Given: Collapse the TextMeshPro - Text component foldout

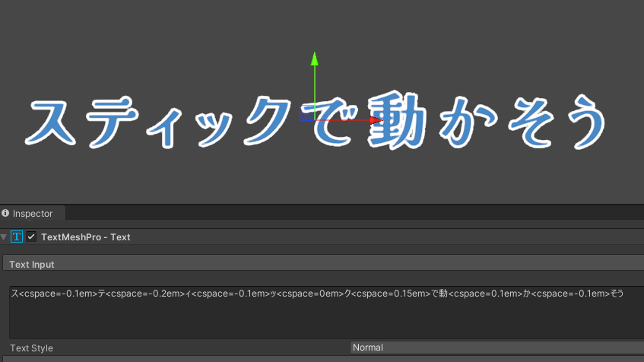Looking at the screenshot, I should coord(5,237).
